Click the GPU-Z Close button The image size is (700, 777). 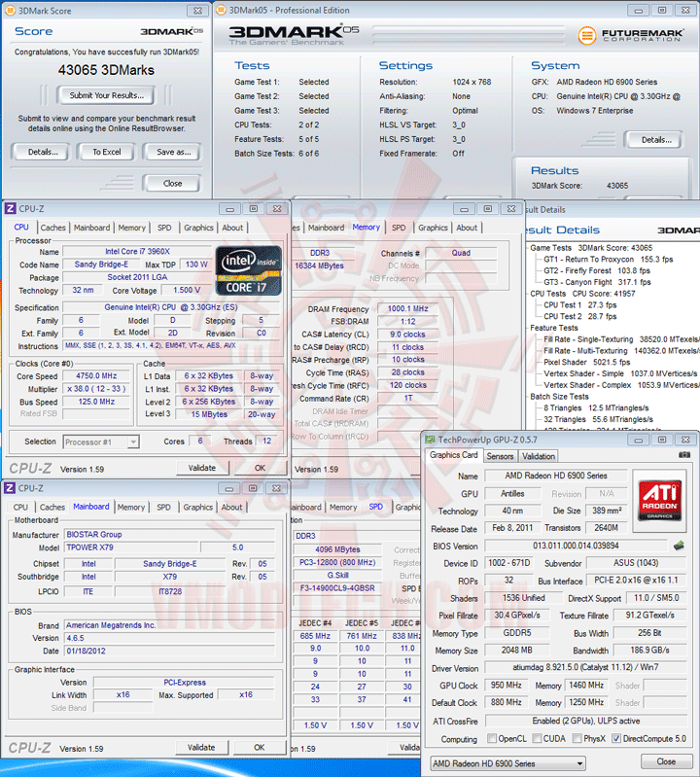coord(666,761)
